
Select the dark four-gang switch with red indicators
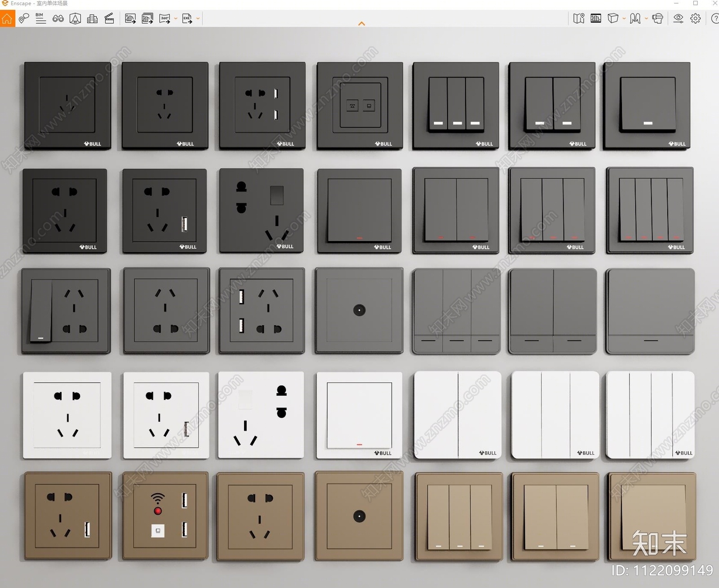[x=650, y=210]
